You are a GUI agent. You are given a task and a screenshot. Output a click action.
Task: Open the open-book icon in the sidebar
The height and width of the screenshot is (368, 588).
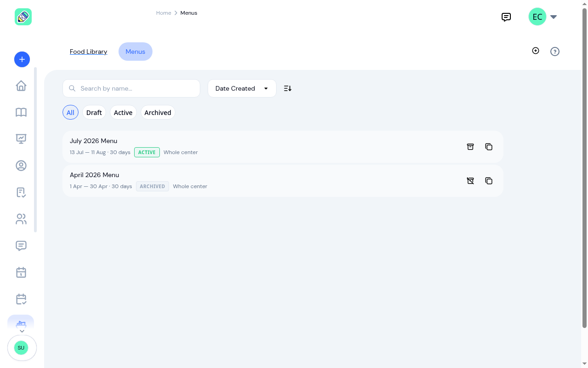[21, 112]
